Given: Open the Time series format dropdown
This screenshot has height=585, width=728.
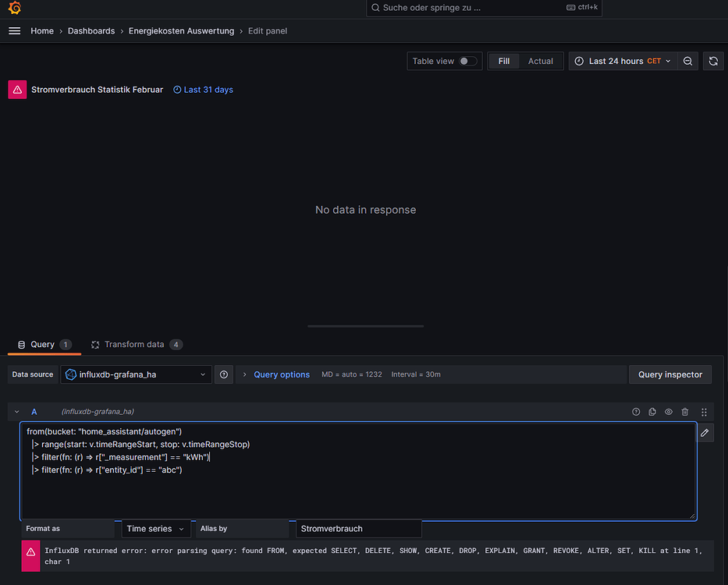Looking at the screenshot, I should point(154,528).
